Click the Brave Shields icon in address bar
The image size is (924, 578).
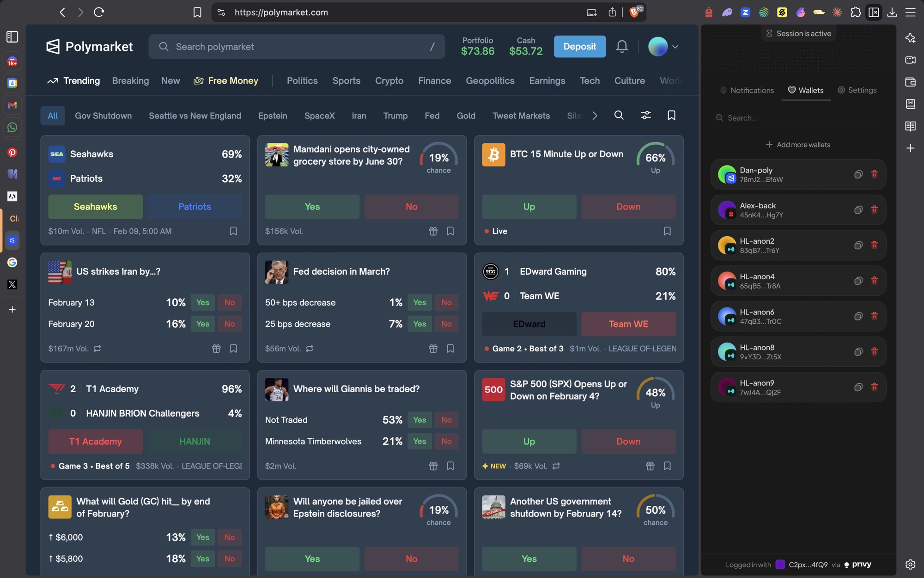[x=635, y=12]
